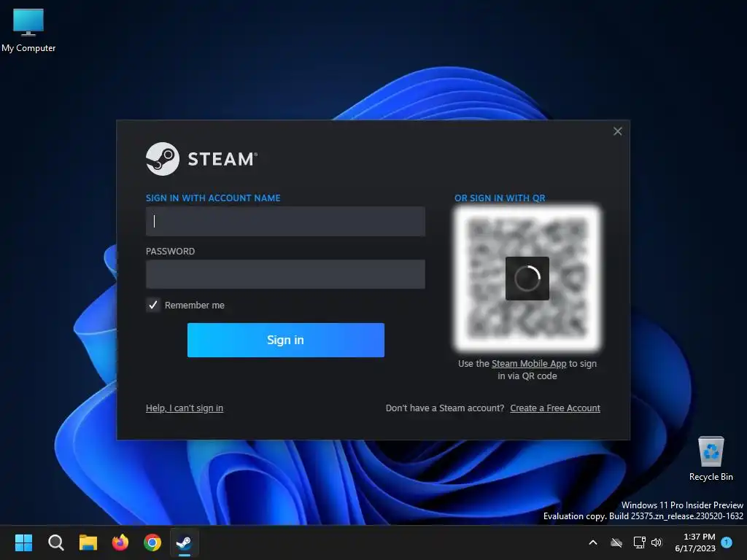Focus the account name input field

pyautogui.click(x=285, y=221)
